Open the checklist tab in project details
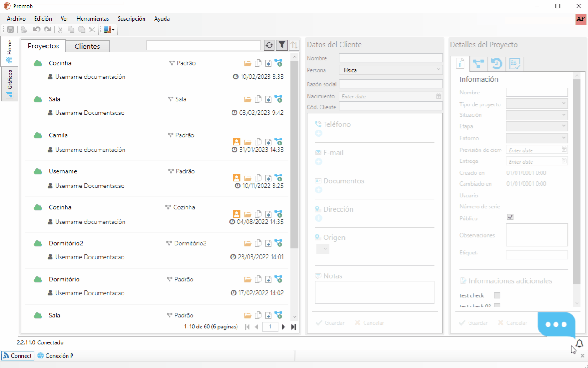The height and width of the screenshot is (368, 588). coord(515,64)
